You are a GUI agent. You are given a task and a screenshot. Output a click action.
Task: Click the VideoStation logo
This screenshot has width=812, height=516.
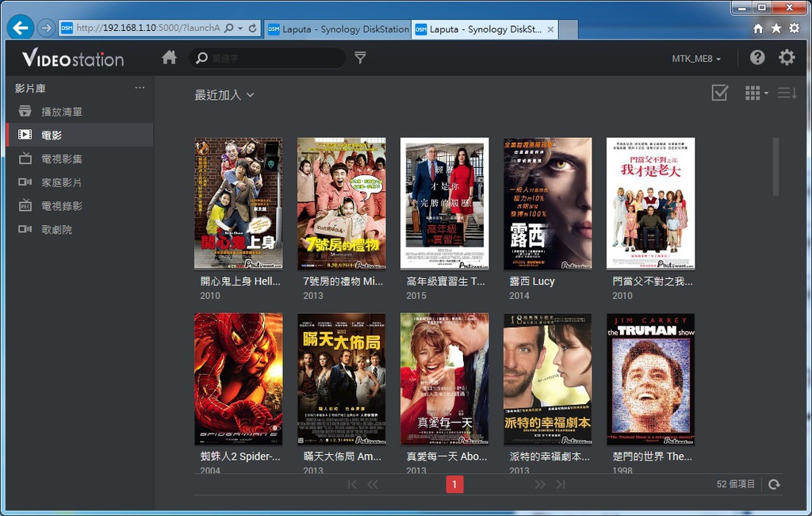(73, 58)
